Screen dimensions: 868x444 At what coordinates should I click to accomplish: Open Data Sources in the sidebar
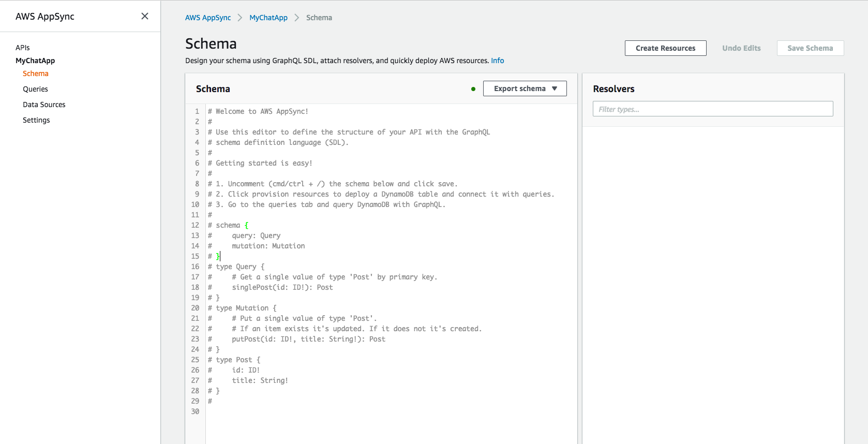pyautogui.click(x=44, y=105)
